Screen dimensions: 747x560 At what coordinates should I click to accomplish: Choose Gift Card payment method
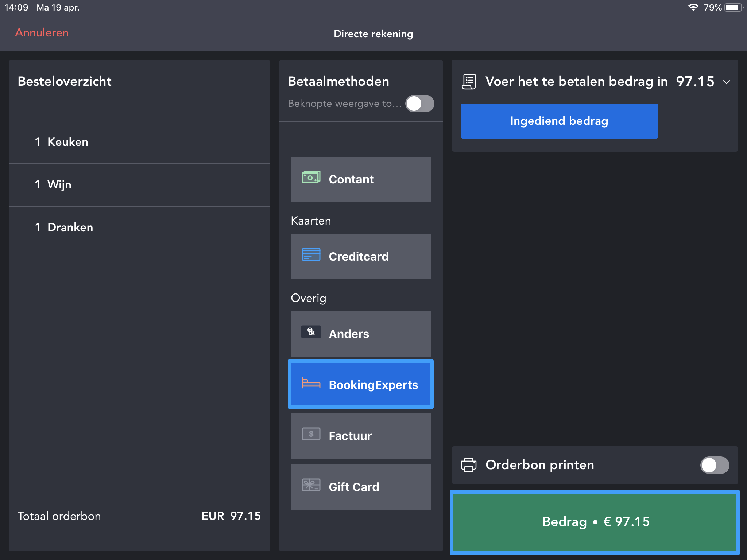coord(361,487)
